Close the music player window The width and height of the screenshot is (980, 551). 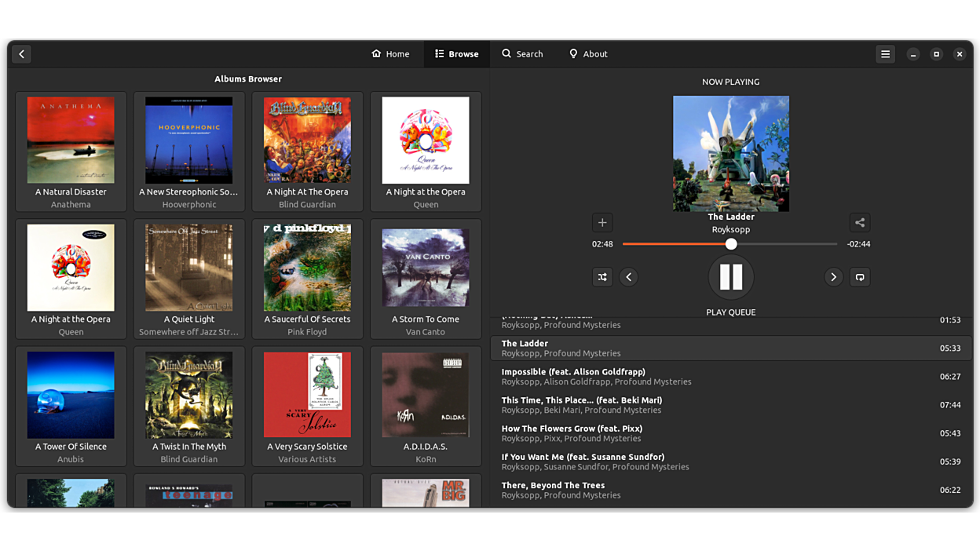tap(960, 54)
